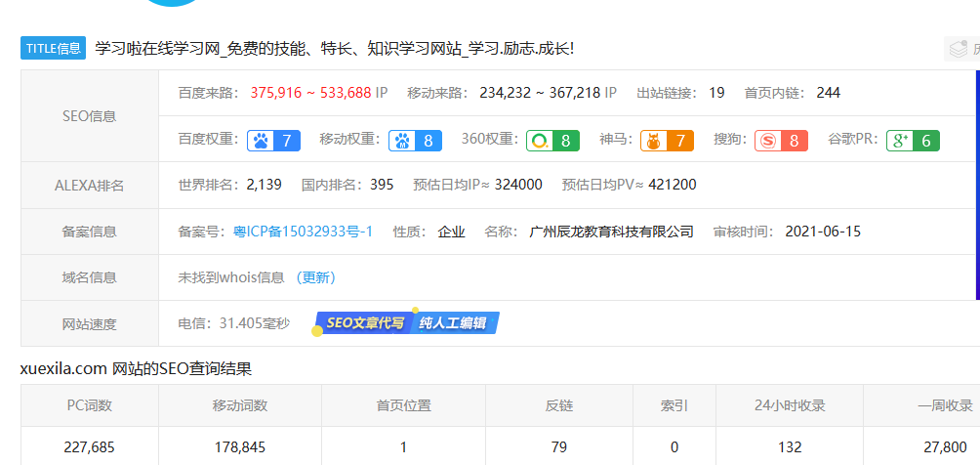
Task: Click the outbound links count 19
Action: 716,93
